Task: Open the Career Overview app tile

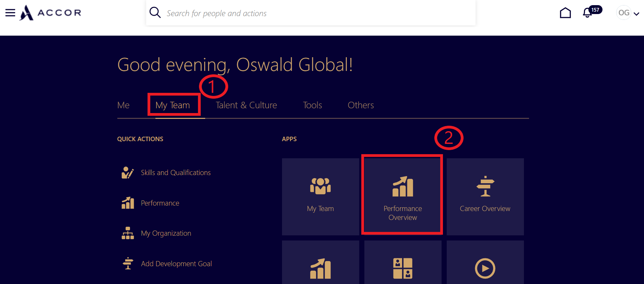Action: (x=485, y=197)
